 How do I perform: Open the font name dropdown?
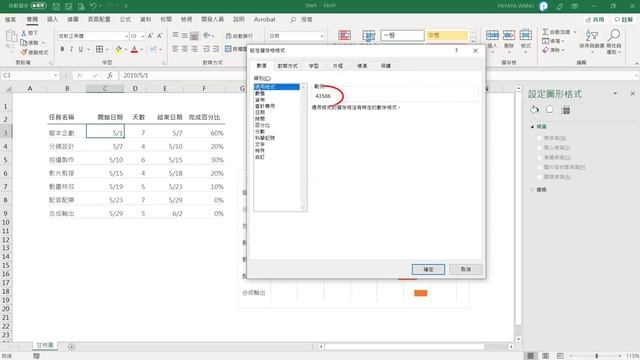126,36
